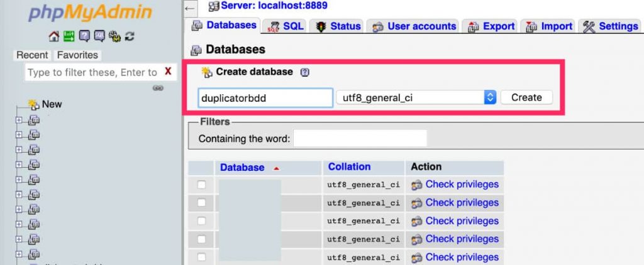Expand the fourth database node below New
644x265 pixels.
click(x=19, y=165)
